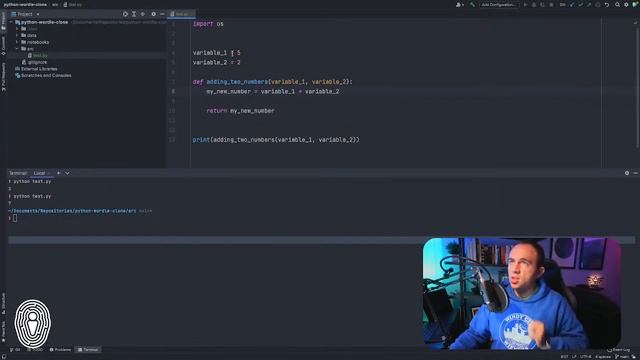Image resolution: width=640 pixels, height=360 pixels.
Task: Toggle the Pull Requests stripe button
Action: [x=3, y=77]
